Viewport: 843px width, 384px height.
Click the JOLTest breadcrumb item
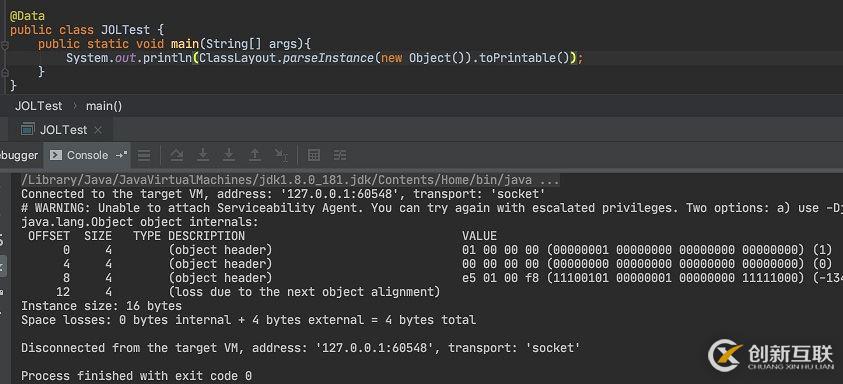[38, 106]
